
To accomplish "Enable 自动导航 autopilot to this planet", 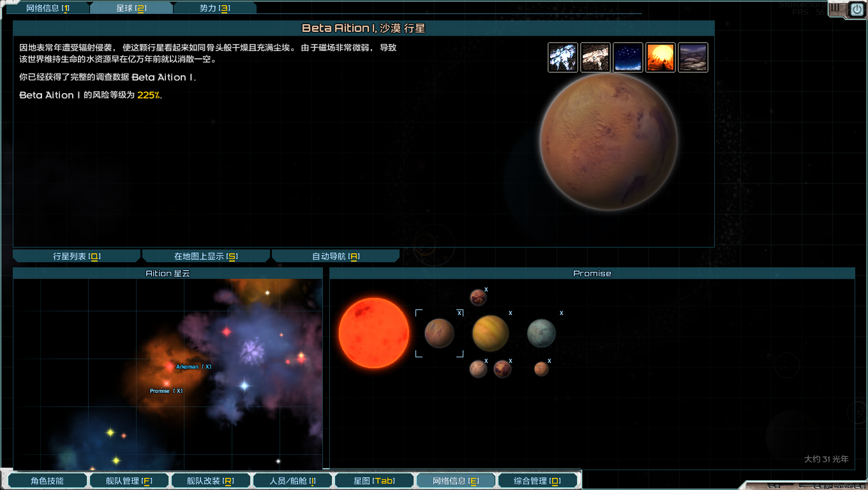I will pyautogui.click(x=336, y=256).
